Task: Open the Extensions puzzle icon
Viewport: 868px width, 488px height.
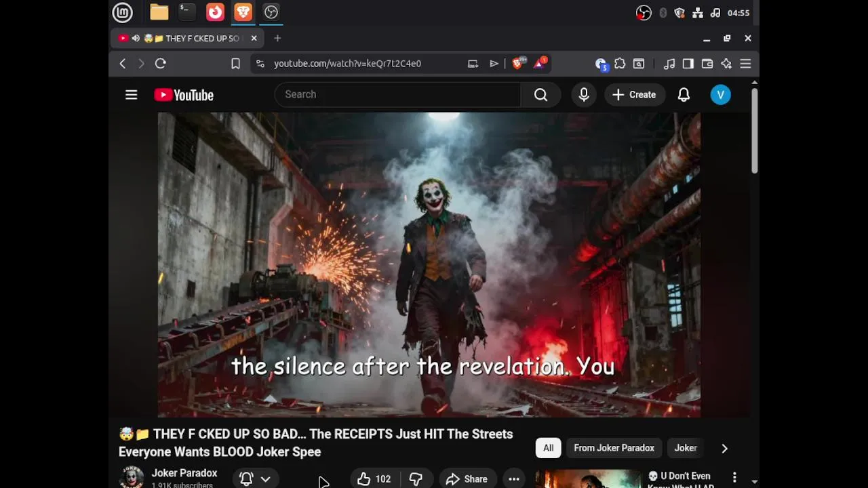Action: tap(620, 63)
